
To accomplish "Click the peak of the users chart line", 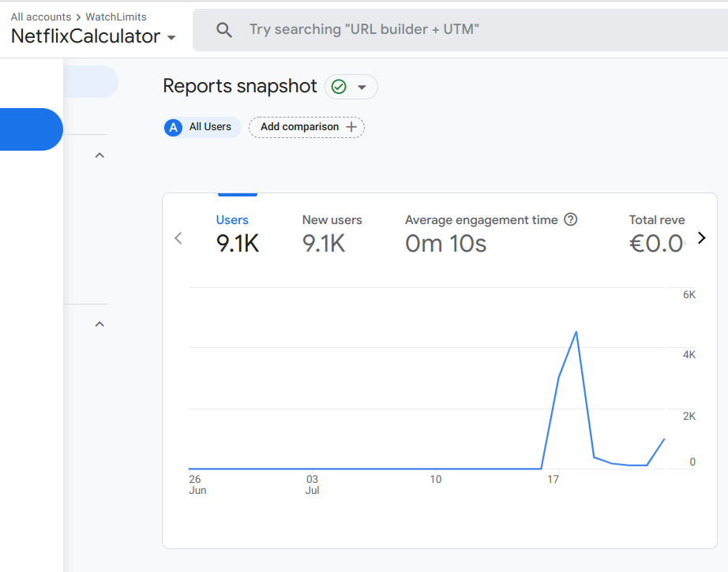I will 576,331.
